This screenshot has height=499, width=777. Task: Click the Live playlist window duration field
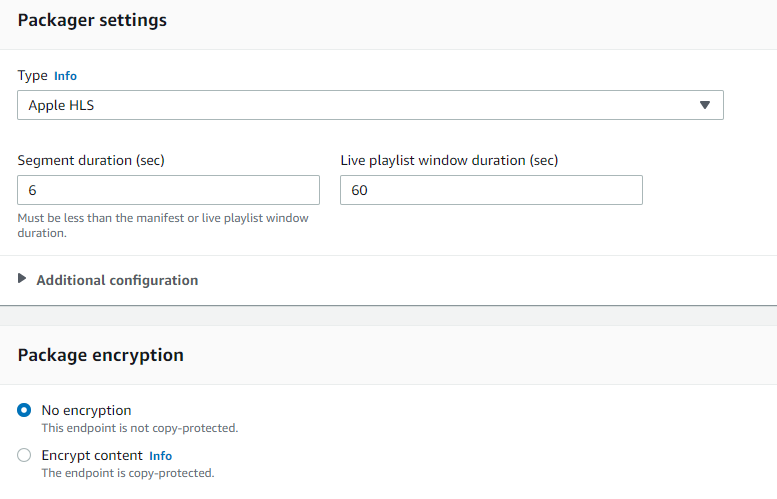[491, 190]
